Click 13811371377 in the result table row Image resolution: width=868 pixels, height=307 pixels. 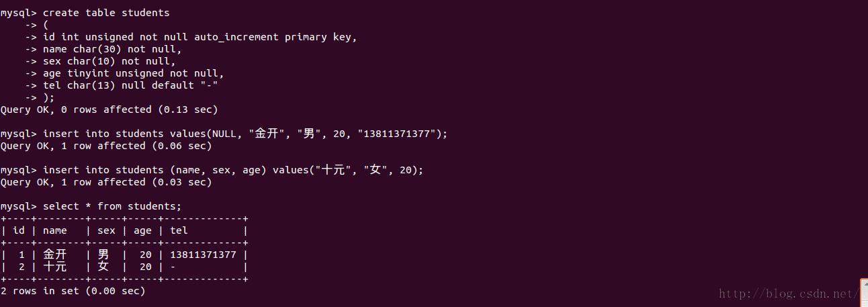[203, 255]
